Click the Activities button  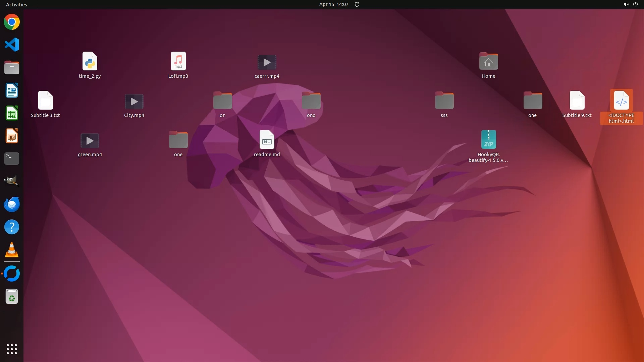[x=16, y=4]
